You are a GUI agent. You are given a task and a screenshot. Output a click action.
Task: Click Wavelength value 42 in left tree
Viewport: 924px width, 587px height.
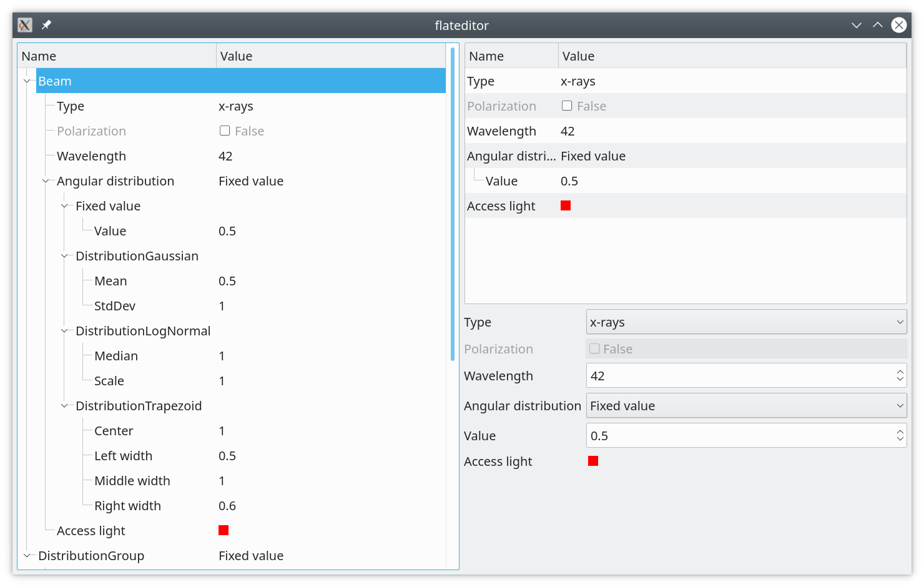(225, 156)
